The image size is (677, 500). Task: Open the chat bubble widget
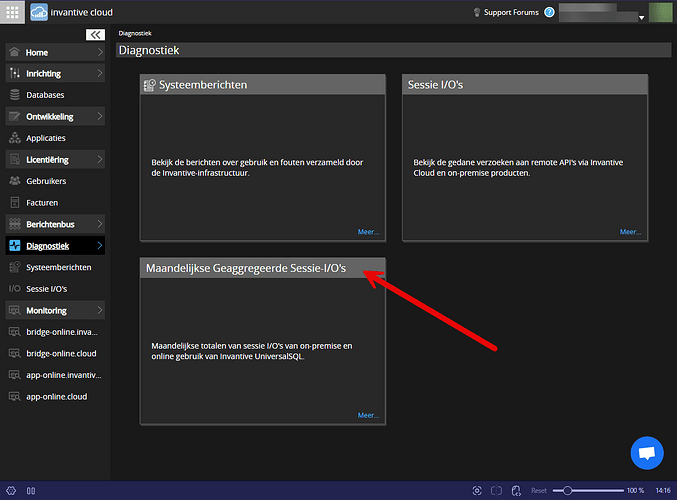tap(647, 453)
